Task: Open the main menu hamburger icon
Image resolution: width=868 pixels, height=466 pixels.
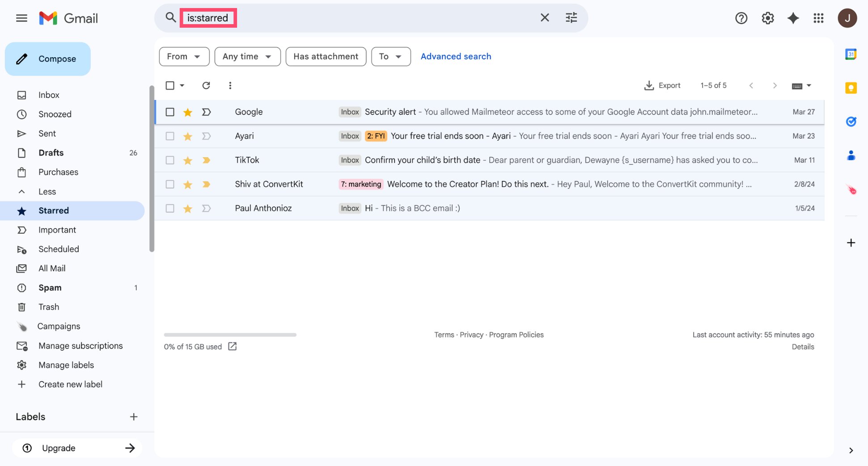Action: click(21, 18)
